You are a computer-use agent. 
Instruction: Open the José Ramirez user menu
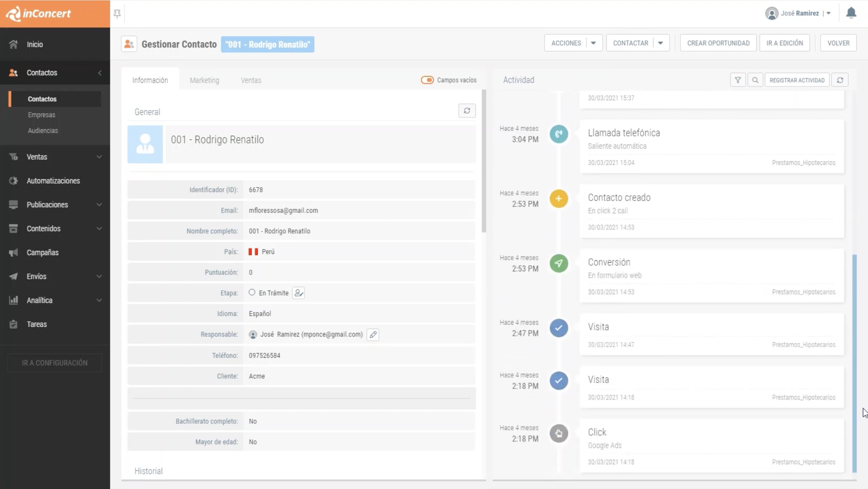[800, 13]
